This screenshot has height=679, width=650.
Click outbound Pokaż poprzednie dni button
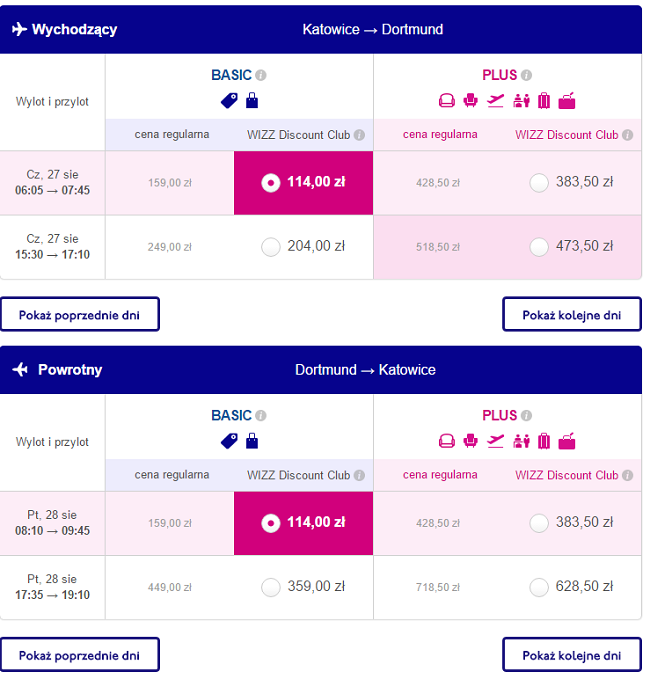pyautogui.click(x=80, y=315)
